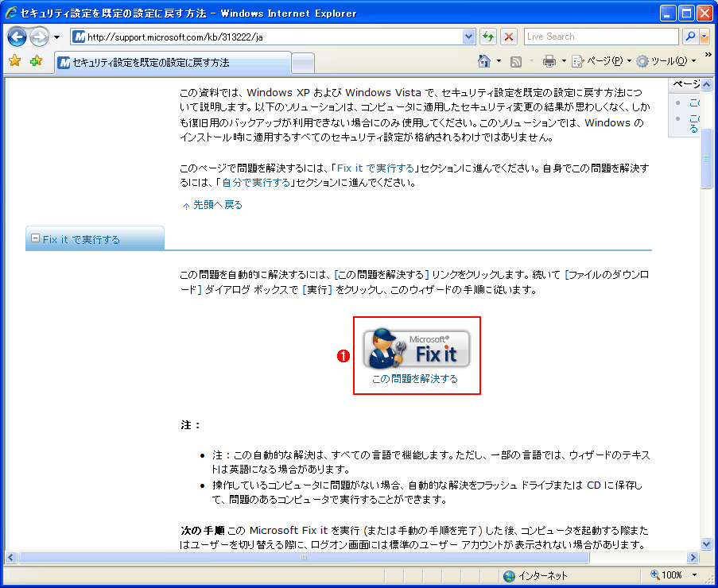Open the ツール(O) menu
718x588 pixels.
tap(666, 61)
